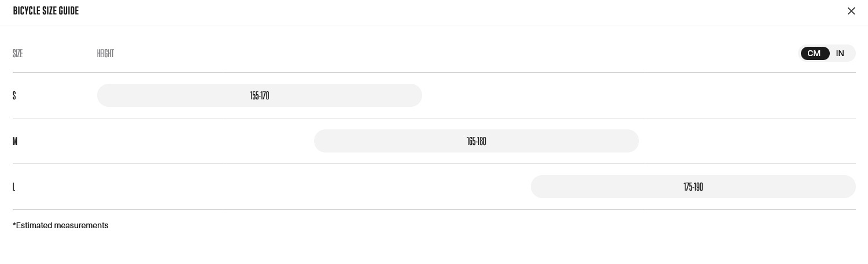Select the CM unit option
Image resolution: width=868 pixels, height=264 pixels.
814,53
